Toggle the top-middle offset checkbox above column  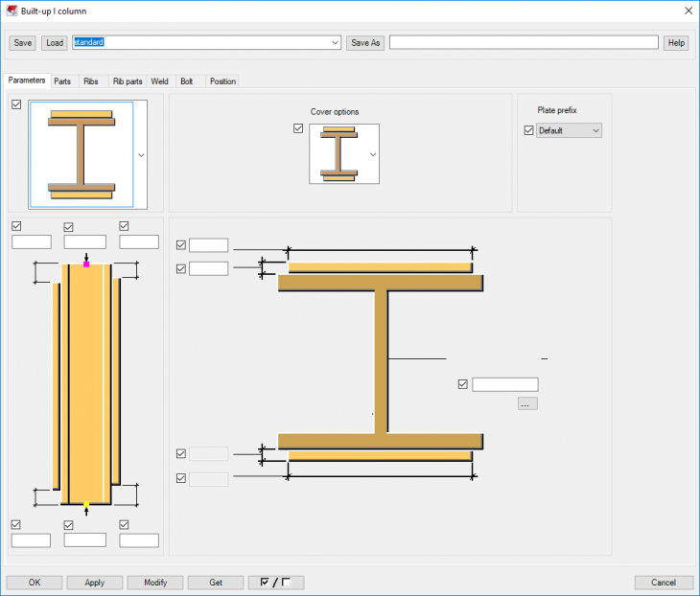pos(68,227)
